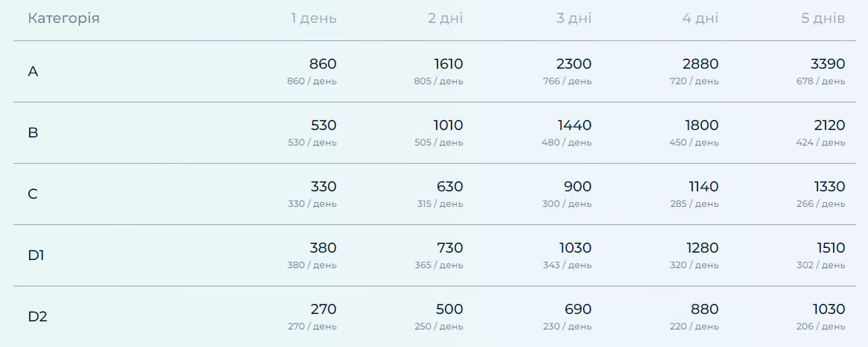Click the 860 price for category A
The image size is (868, 347).
point(323,64)
